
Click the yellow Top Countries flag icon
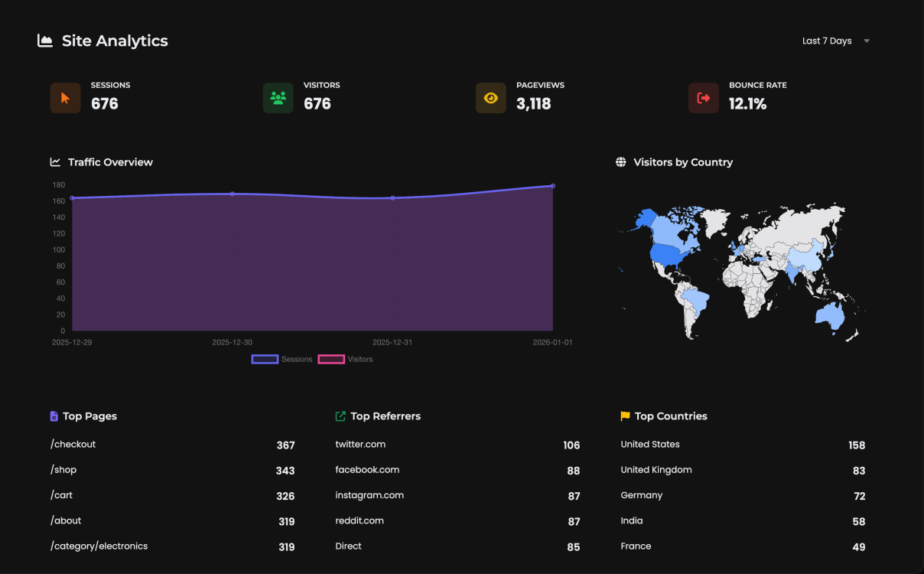tap(625, 416)
